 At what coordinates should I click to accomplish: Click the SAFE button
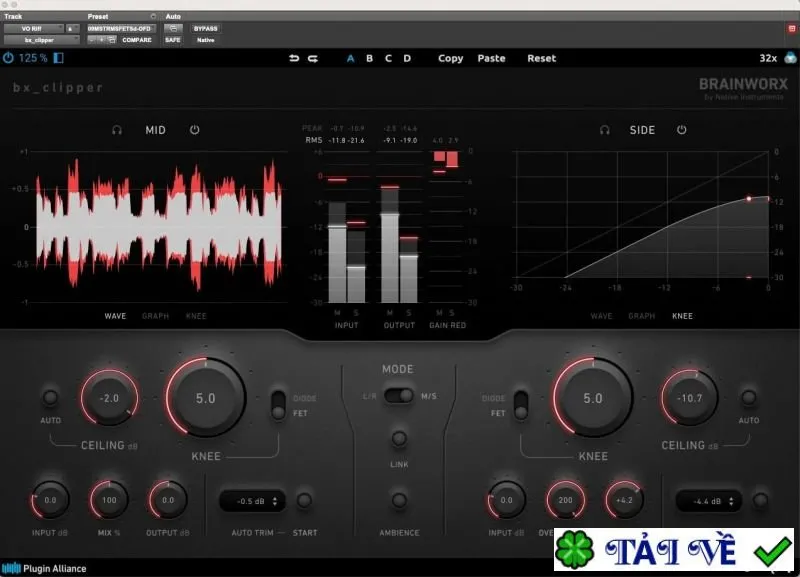[173, 40]
